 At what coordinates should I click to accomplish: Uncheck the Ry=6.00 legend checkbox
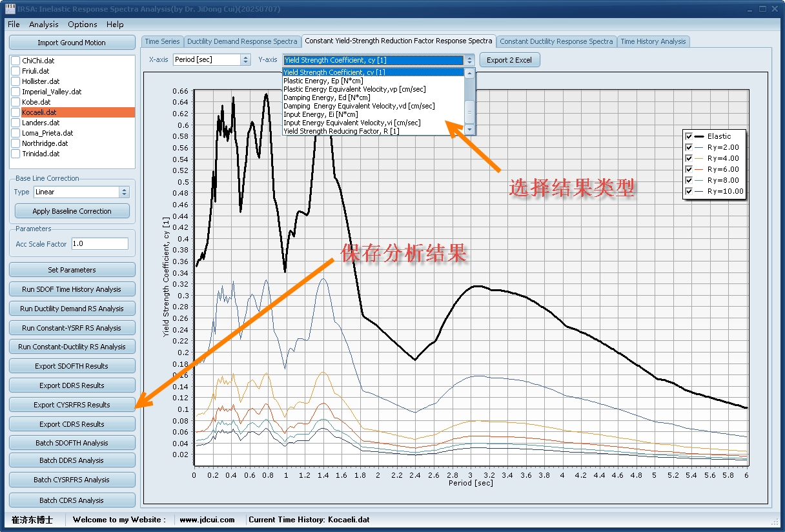point(689,169)
